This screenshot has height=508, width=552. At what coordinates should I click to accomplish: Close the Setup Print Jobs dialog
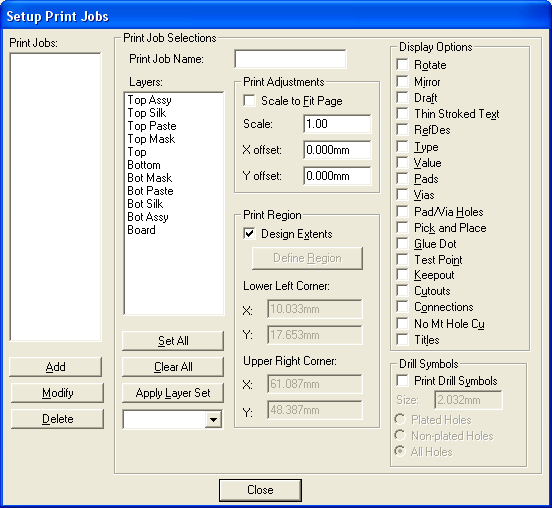(260, 490)
